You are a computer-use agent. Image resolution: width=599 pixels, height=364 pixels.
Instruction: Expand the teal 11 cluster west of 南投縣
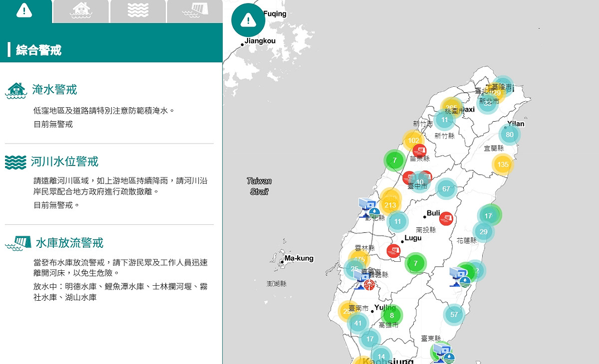click(398, 222)
